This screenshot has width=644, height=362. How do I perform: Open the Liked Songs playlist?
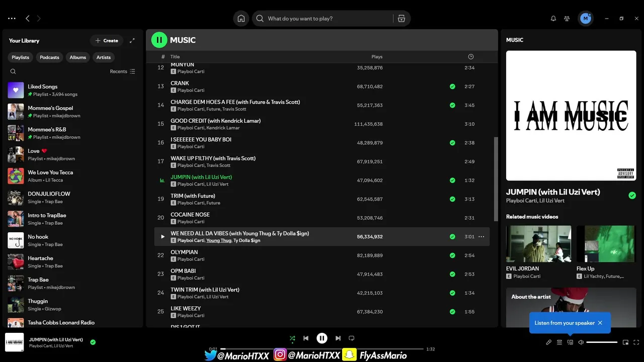73,90
